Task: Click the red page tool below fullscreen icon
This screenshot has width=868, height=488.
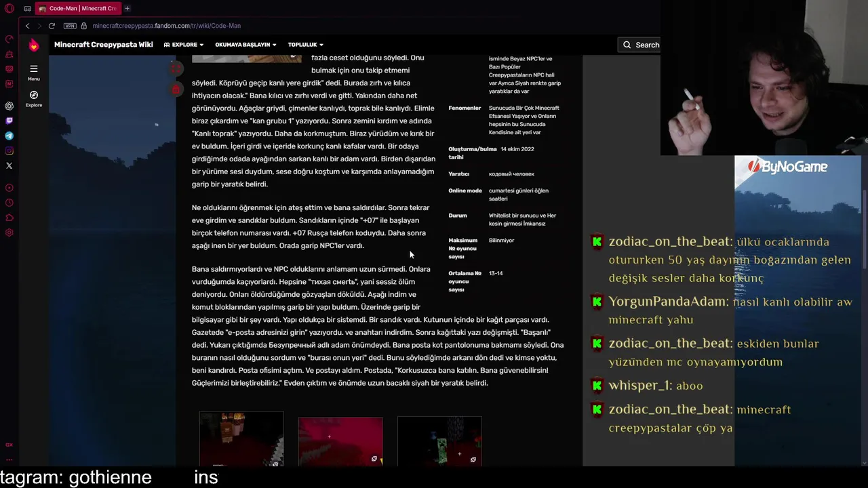Action: pos(176,89)
